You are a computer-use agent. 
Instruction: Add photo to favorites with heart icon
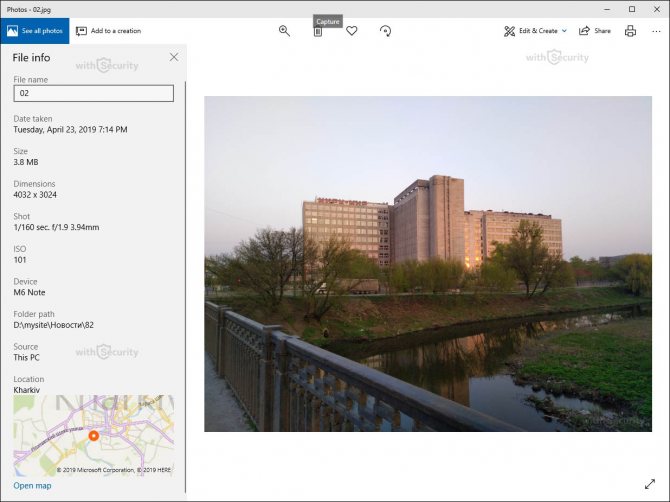tap(352, 31)
